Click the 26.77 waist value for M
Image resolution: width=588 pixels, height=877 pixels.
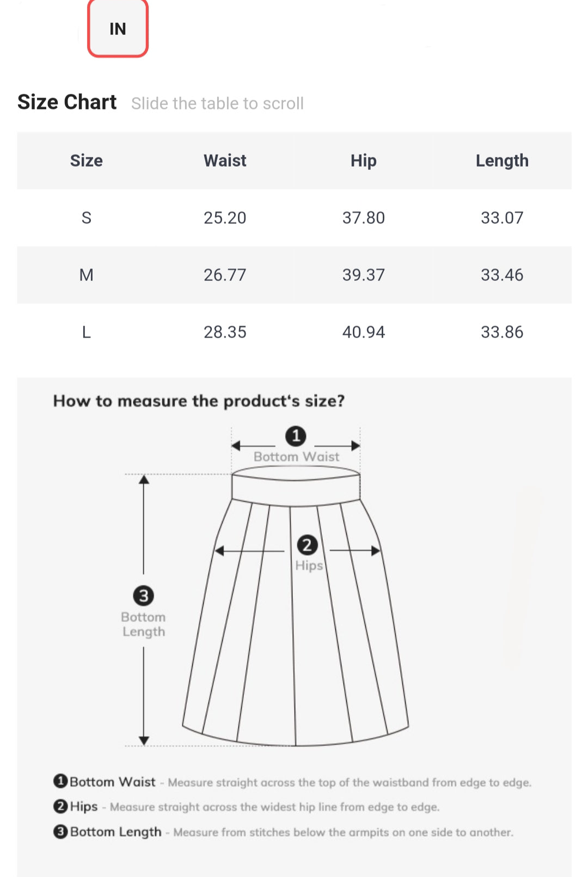[x=225, y=275]
